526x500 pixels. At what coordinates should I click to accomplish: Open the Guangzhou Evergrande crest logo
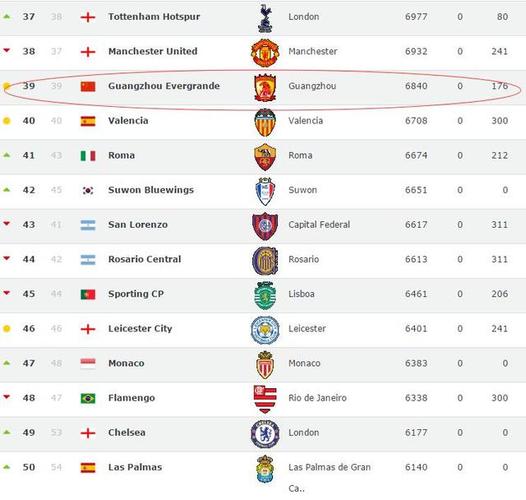[x=265, y=87]
